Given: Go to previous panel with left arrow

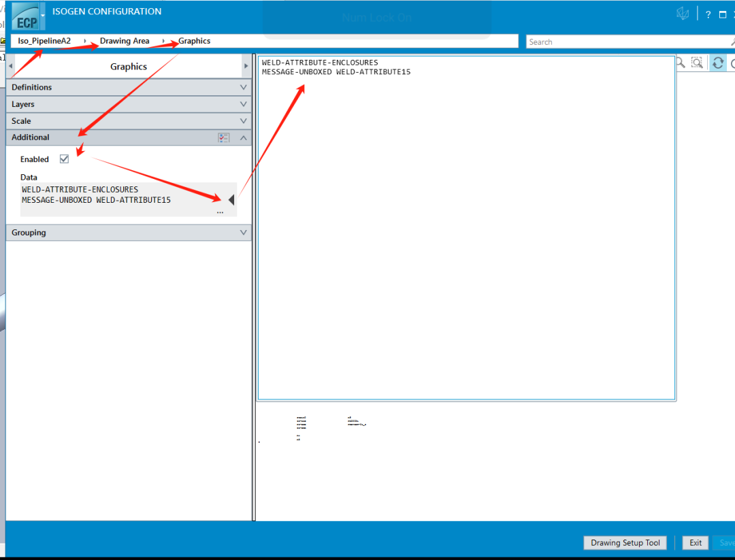Looking at the screenshot, I should (x=11, y=66).
